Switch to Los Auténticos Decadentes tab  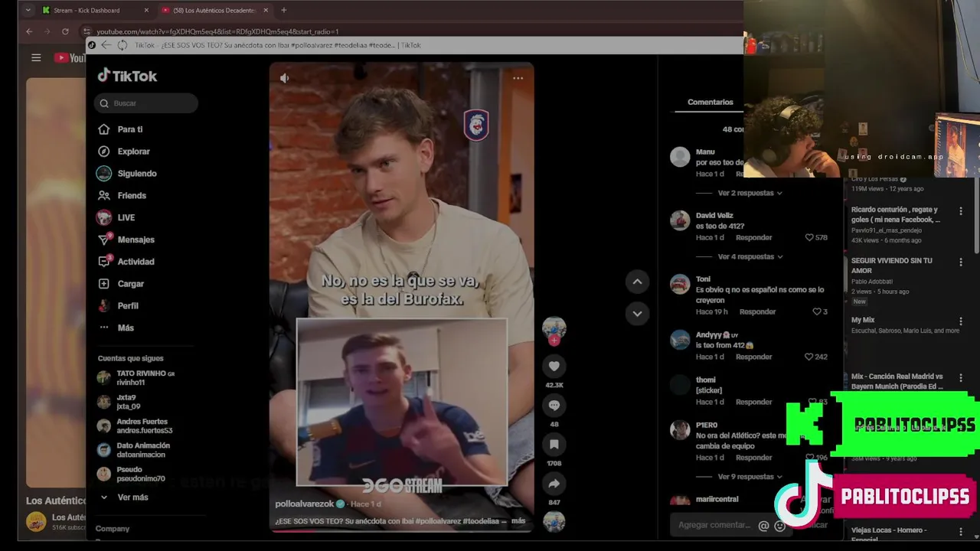pyautogui.click(x=215, y=10)
